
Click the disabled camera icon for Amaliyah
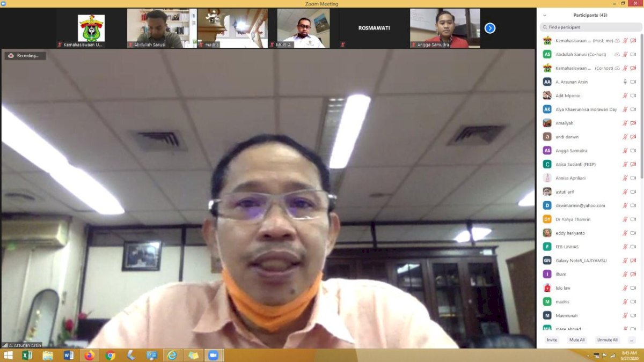(x=633, y=123)
